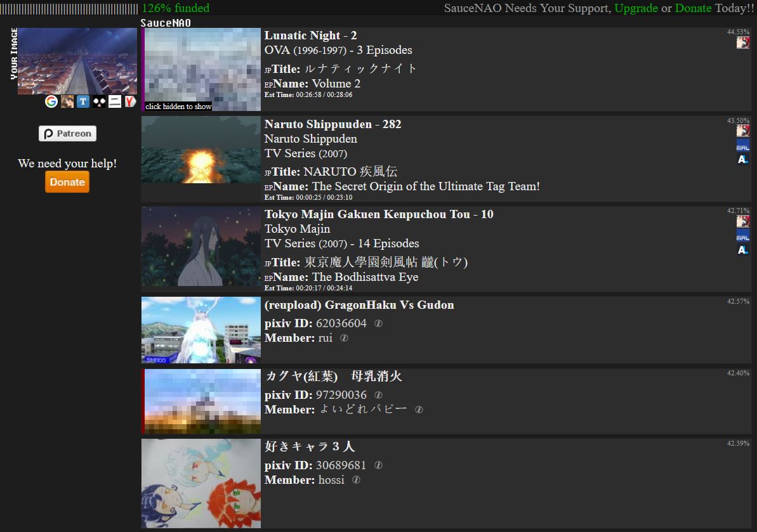The image size is (757, 532).
Task: Click the black icon with white diamonds
Action: click(x=99, y=101)
